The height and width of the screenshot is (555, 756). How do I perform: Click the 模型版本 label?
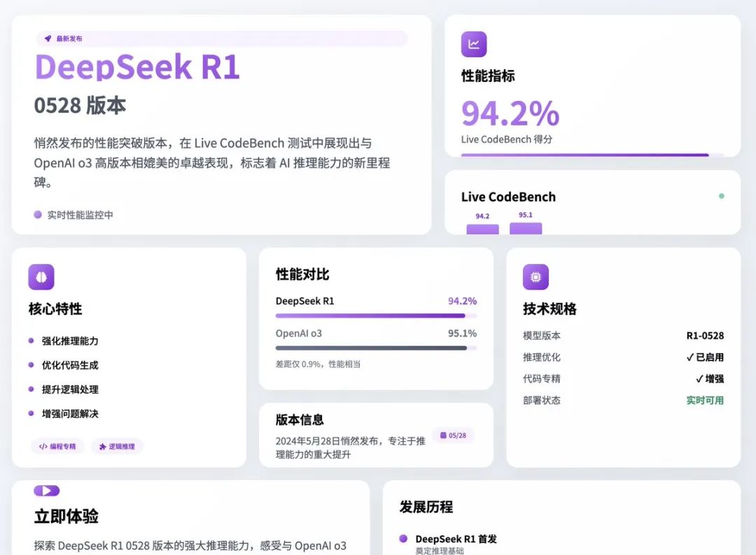pos(541,336)
